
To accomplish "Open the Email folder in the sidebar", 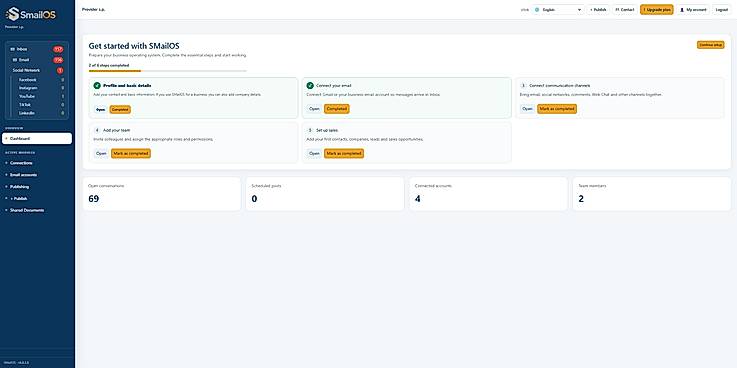I will coord(37,60).
